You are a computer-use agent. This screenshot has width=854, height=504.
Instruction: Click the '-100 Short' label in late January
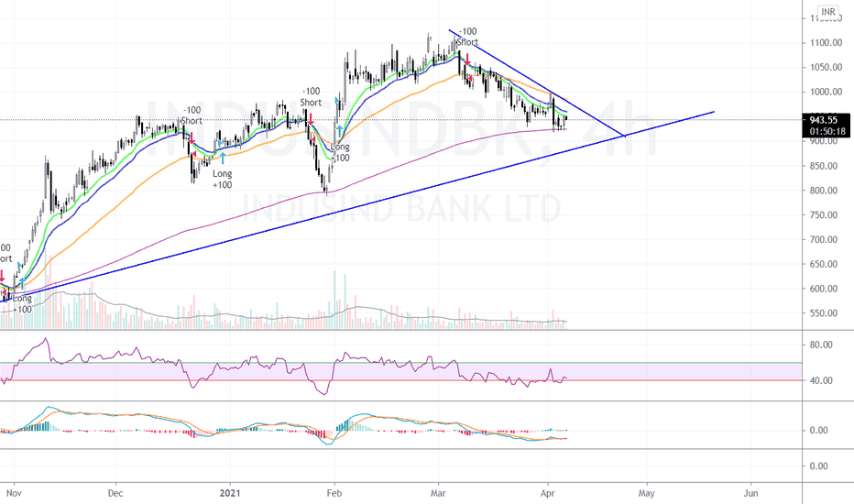pos(311,97)
